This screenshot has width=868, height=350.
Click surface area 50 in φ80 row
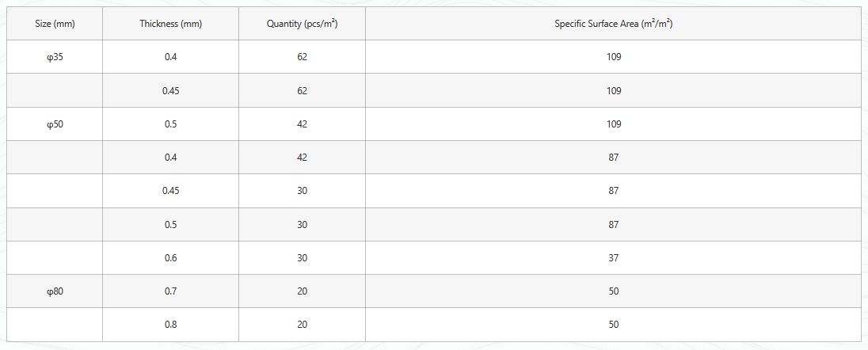tap(613, 291)
